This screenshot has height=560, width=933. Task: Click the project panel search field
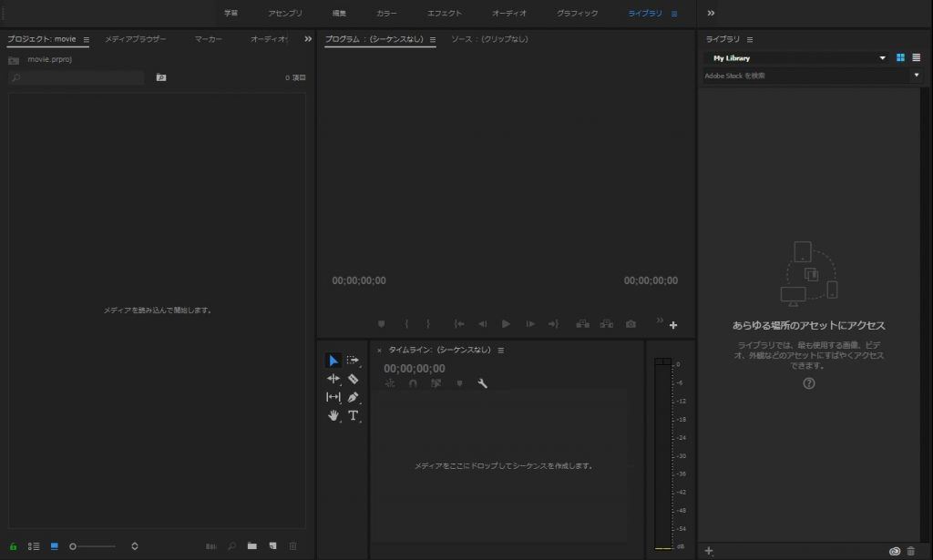click(77, 77)
